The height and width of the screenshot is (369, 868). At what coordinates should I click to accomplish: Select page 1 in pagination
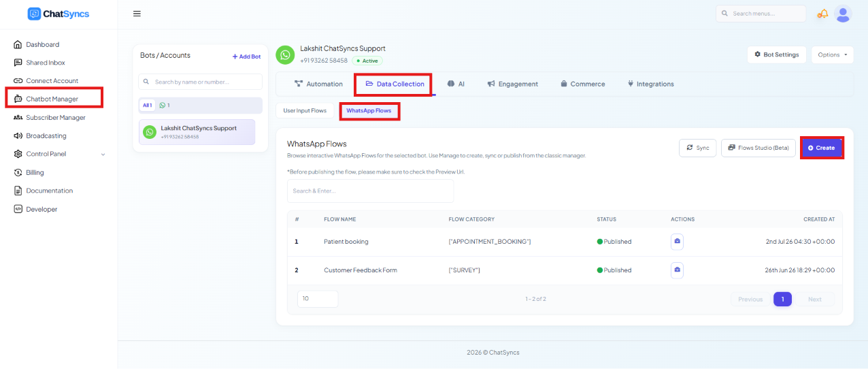coord(782,300)
